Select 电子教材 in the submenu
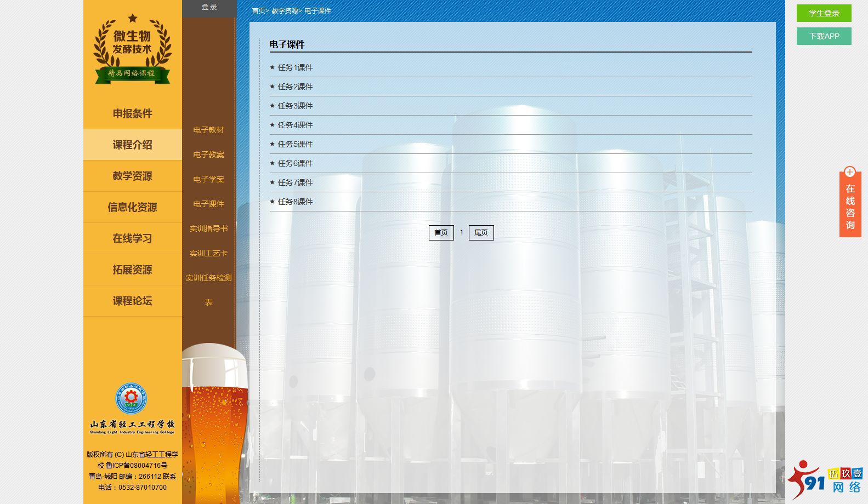This screenshot has height=504, width=868. [208, 130]
